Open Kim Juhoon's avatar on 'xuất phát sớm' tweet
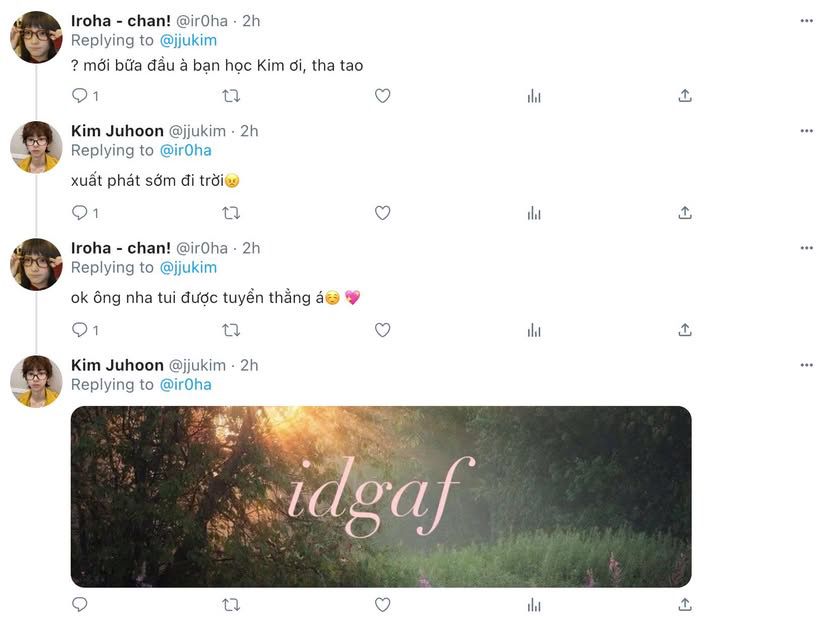The height and width of the screenshot is (618, 828). [36, 147]
